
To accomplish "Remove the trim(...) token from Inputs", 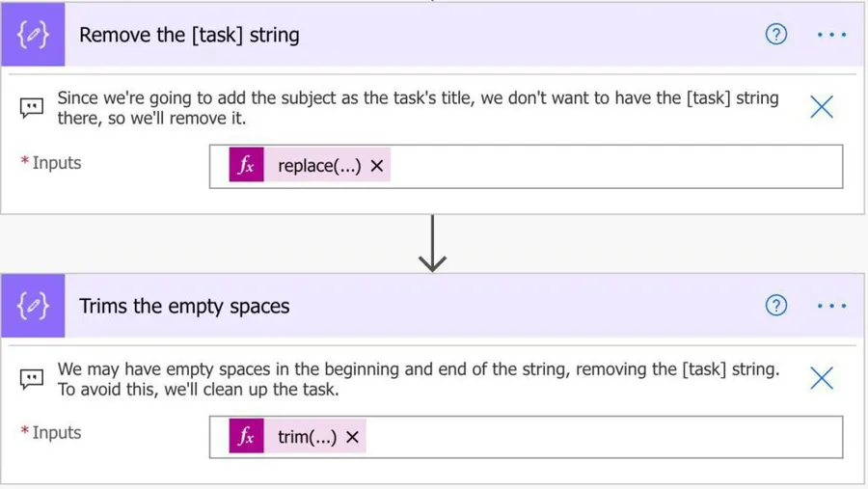I will point(353,437).
